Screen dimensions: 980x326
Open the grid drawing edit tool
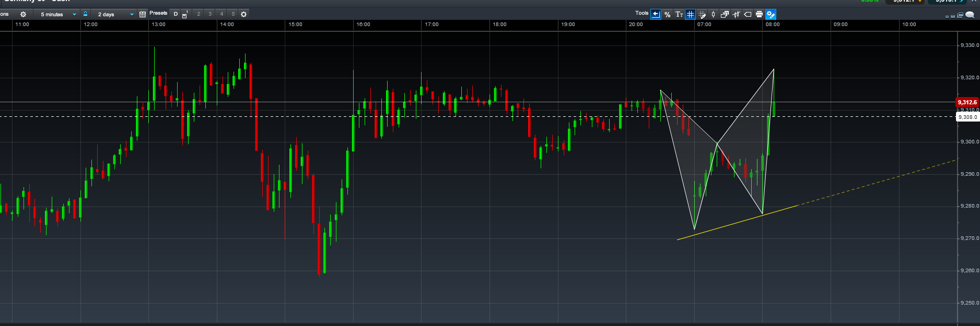click(x=702, y=15)
